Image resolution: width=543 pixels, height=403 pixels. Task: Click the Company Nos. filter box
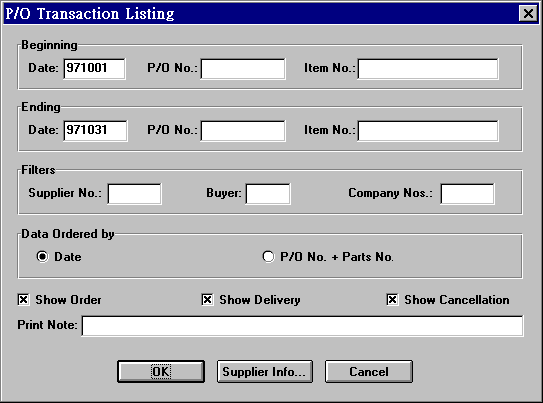click(x=467, y=194)
